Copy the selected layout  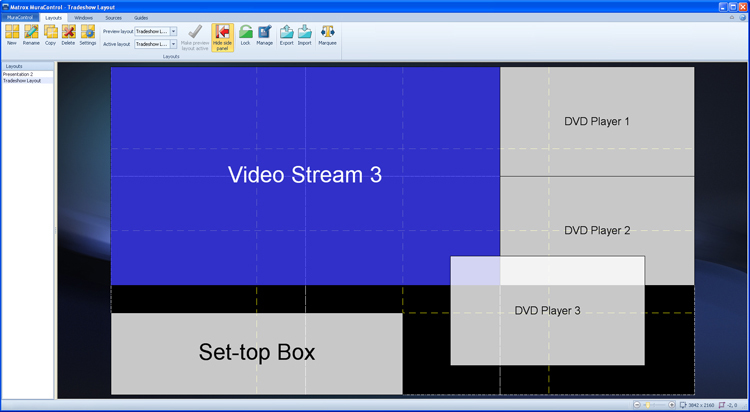(50, 36)
